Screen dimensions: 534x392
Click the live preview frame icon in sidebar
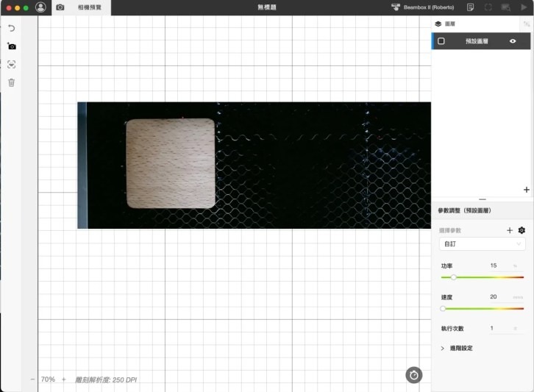[11, 65]
